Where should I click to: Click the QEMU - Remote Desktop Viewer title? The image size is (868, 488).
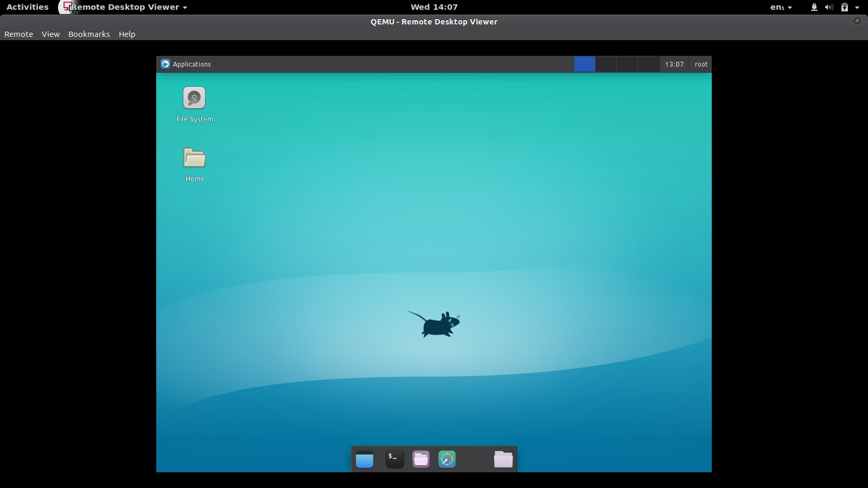click(x=434, y=22)
